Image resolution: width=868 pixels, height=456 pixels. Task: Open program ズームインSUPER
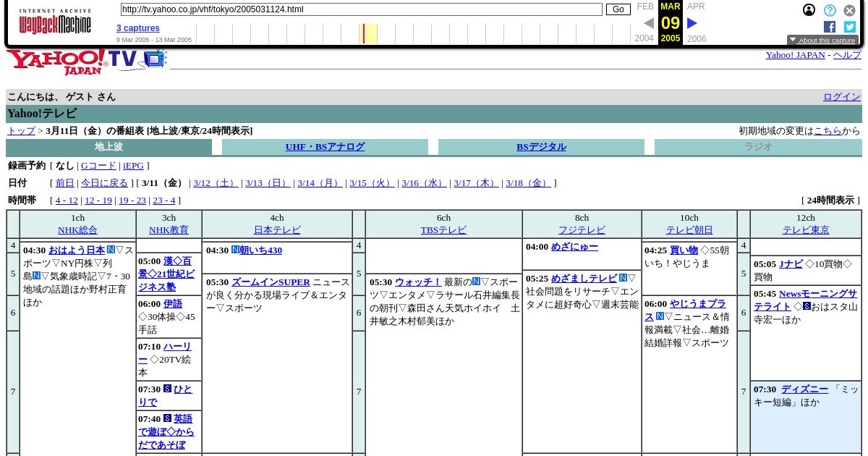pos(271,282)
